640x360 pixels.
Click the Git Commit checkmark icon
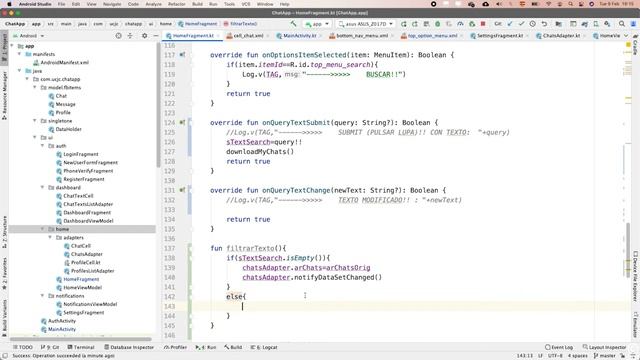click(x=521, y=24)
